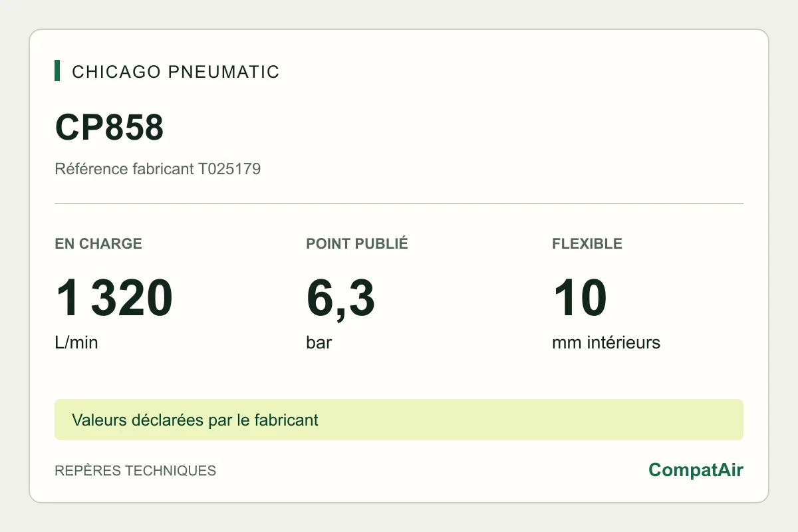Click the L/min unit text
Image resolution: width=798 pixels, height=532 pixels.
[x=76, y=343]
